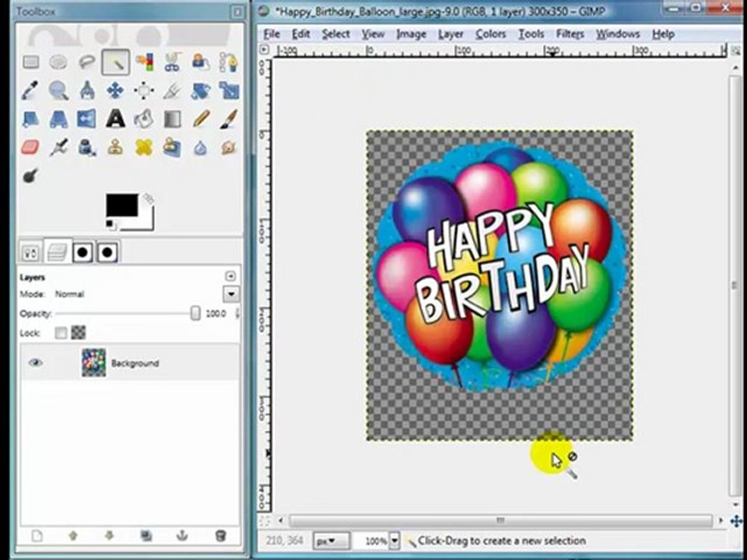Image resolution: width=747 pixels, height=560 pixels.
Task: Delete the layer with trash icon
Action: tap(220, 536)
